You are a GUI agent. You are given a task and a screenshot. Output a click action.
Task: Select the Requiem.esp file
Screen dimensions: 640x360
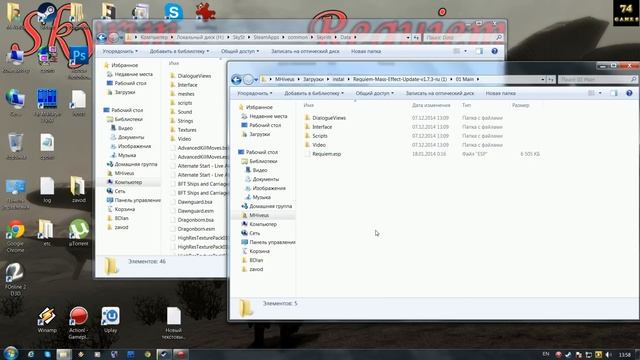coord(326,154)
